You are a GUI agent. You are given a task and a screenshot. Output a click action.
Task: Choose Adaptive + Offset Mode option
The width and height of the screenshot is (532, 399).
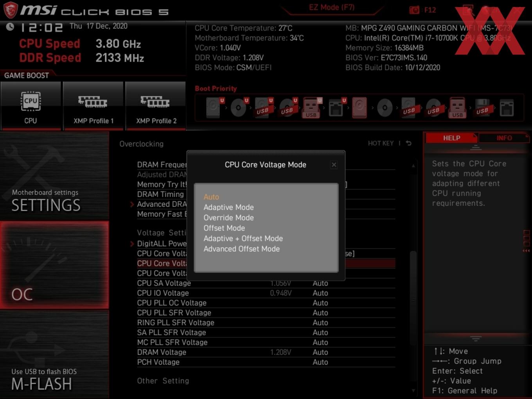[243, 238]
